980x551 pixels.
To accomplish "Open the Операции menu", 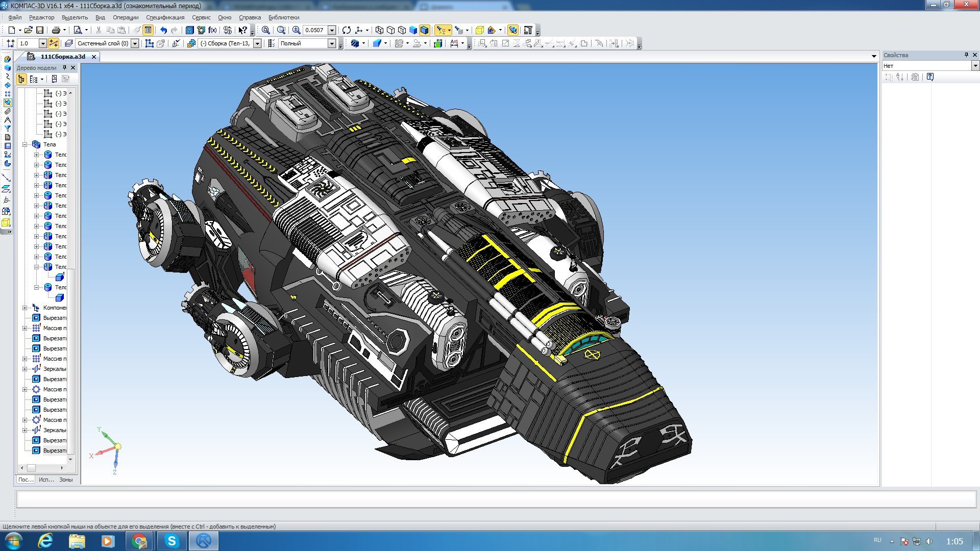I will [x=126, y=17].
